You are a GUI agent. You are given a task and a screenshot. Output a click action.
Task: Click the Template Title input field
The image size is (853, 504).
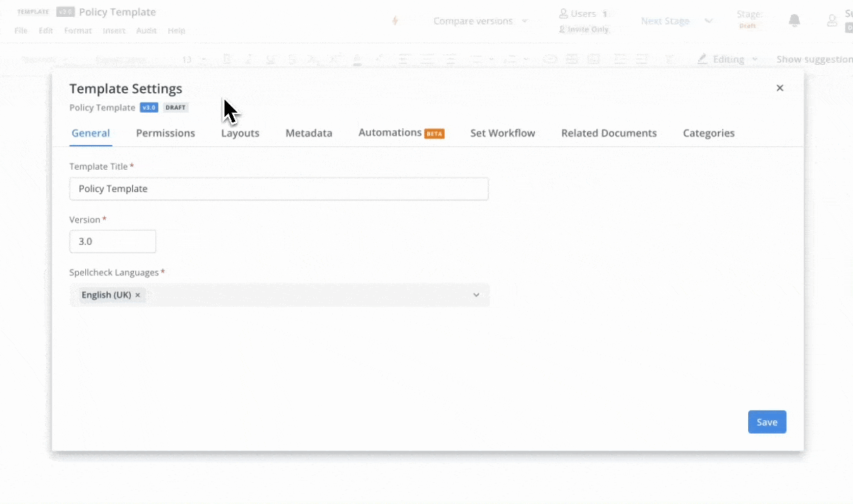coord(279,189)
